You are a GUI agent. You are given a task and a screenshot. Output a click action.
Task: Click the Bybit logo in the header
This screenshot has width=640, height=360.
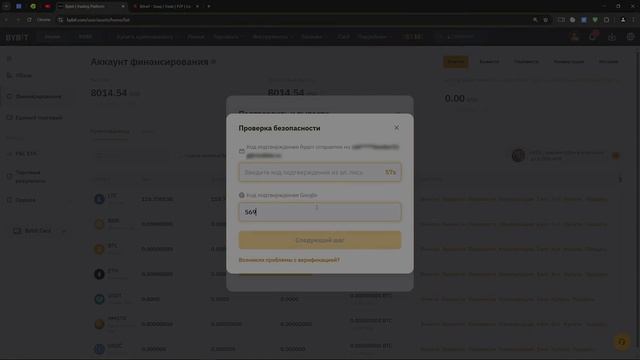(x=17, y=37)
